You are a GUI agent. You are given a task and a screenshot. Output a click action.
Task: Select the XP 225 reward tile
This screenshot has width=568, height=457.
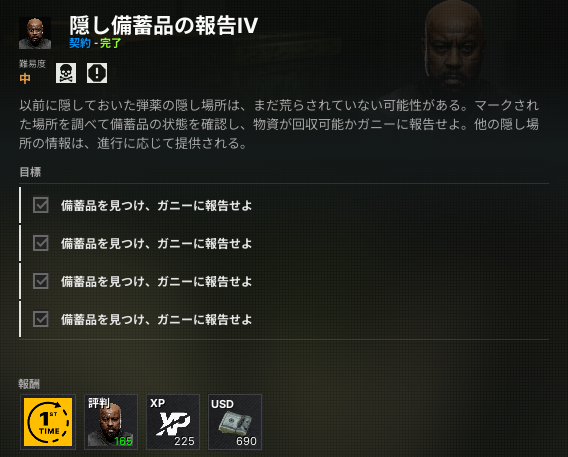(x=173, y=422)
